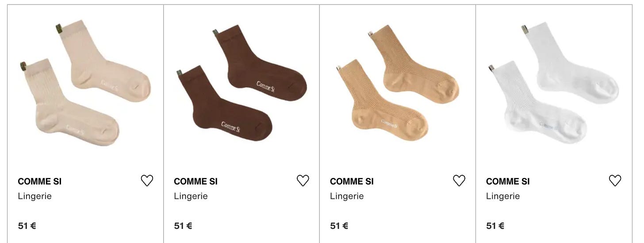Select COMME SI title under white socks
Viewport: 644px width, 243px height.
(x=508, y=181)
